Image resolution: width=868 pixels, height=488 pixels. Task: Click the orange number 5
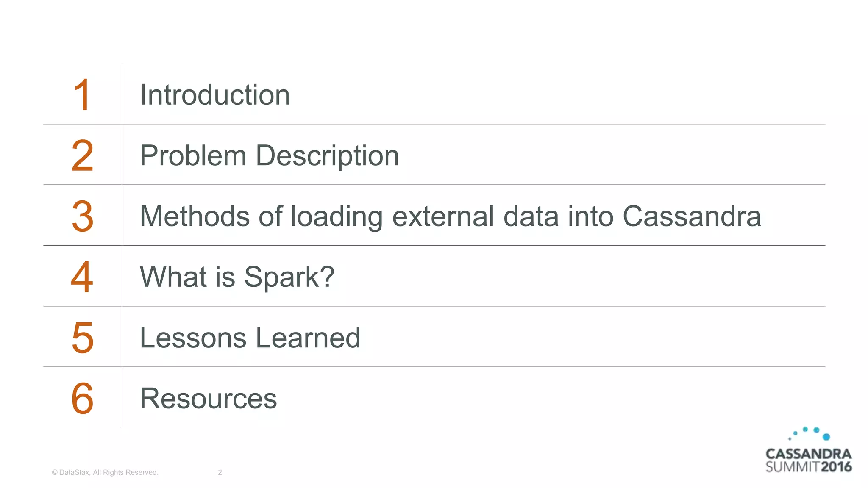[x=82, y=338]
